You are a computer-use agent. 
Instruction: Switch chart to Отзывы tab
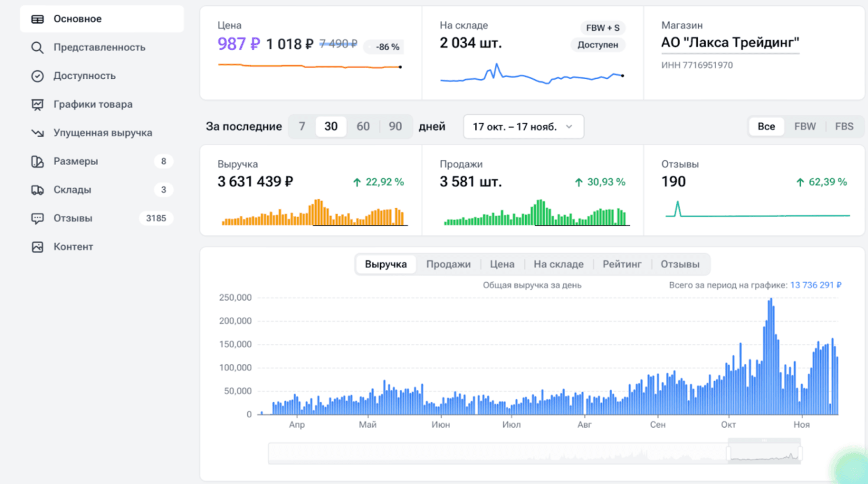680,264
